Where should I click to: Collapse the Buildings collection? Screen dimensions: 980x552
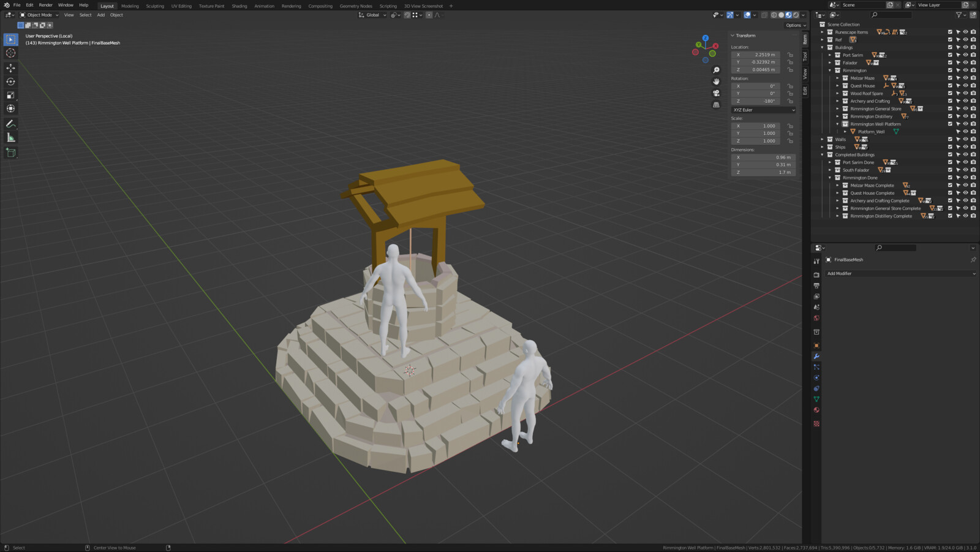click(x=823, y=47)
